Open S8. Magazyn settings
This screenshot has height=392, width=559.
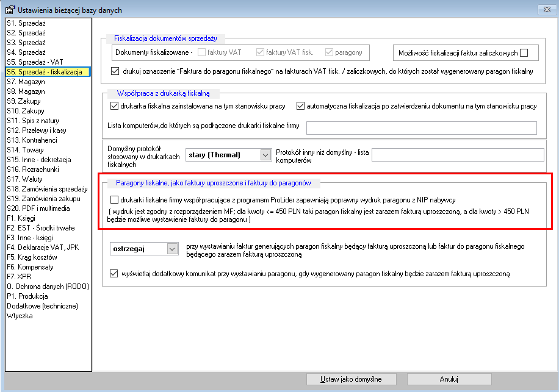(48, 91)
